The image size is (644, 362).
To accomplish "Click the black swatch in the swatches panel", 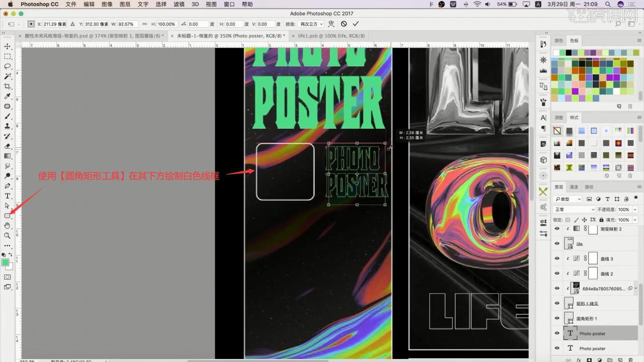I will coord(568,52).
